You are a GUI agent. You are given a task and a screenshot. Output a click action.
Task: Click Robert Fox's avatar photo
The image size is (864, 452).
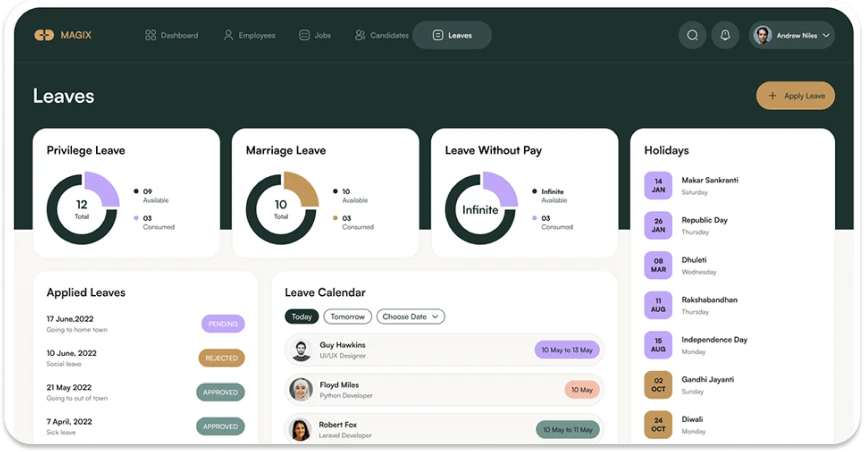pyautogui.click(x=301, y=429)
